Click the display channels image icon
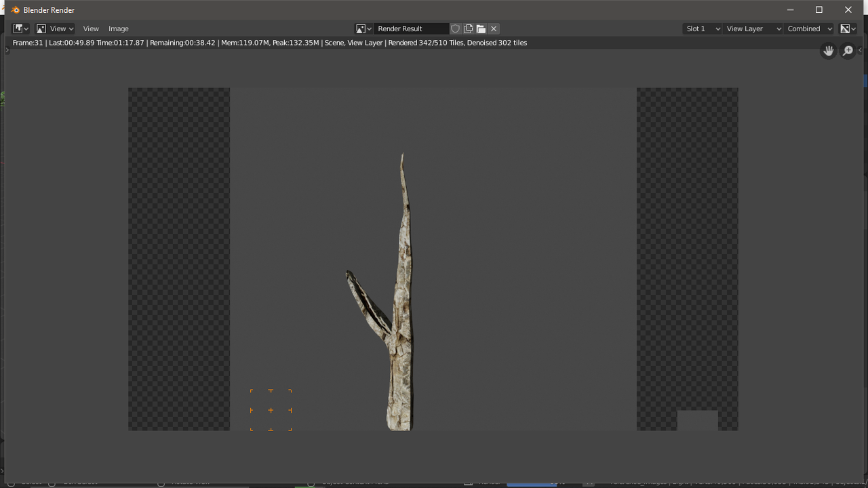Image resolution: width=868 pixels, height=488 pixels. pyautogui.click(x=846, y=28)
